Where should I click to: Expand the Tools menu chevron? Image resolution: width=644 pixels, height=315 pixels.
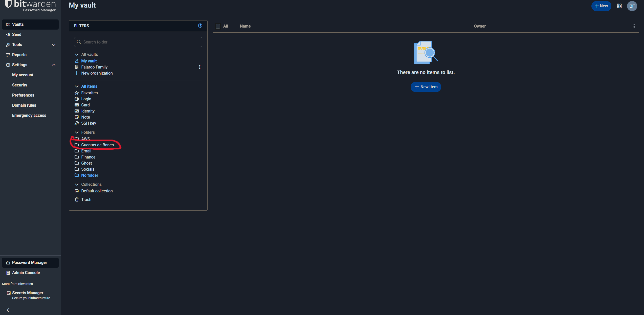point(53,45)
